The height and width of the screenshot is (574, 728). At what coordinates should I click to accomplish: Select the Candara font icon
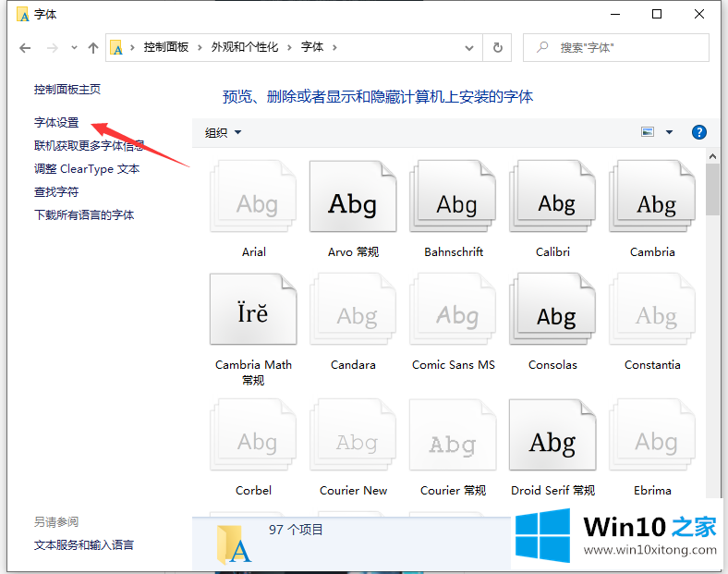tap(353, 309)
